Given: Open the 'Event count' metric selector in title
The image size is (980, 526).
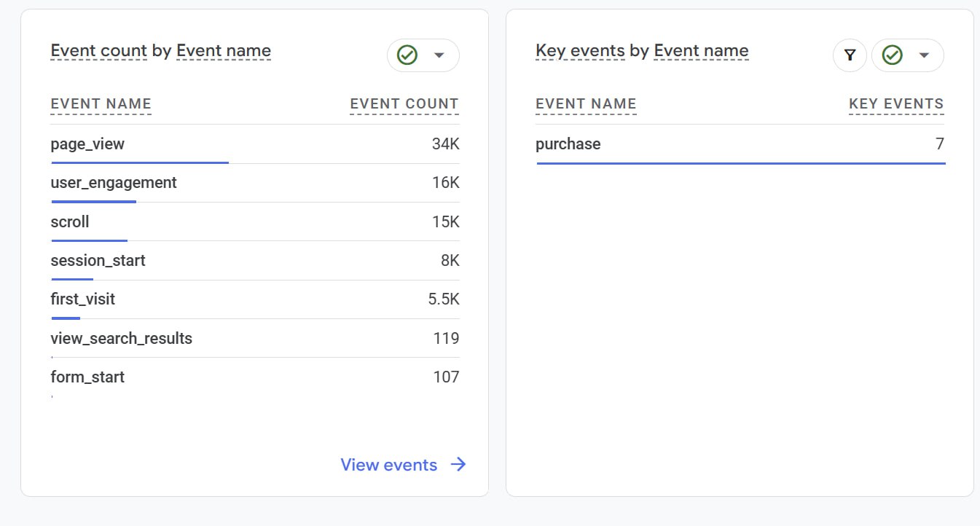Looking at the screenshot, I should point(99,51).
